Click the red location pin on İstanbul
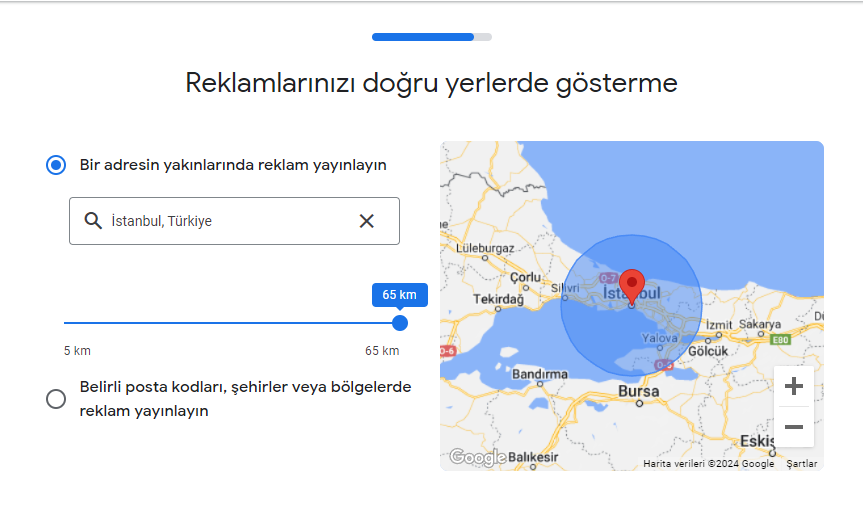The width and height of the screenshot is (863, 522). coord(631,285)
